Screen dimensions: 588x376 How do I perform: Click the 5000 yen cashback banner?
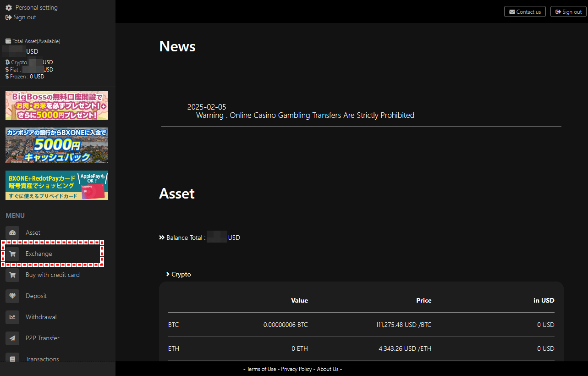(x=57, y=145)
